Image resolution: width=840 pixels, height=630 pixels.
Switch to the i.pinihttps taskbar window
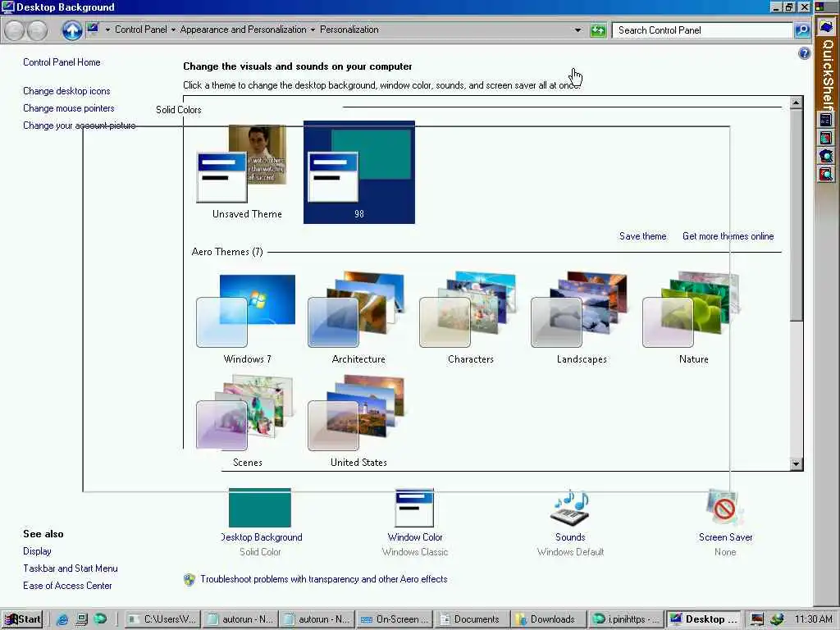click(625, 619)
